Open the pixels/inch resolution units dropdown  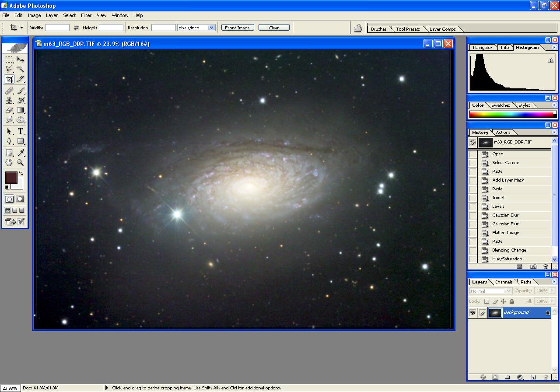tap(212, 28)
